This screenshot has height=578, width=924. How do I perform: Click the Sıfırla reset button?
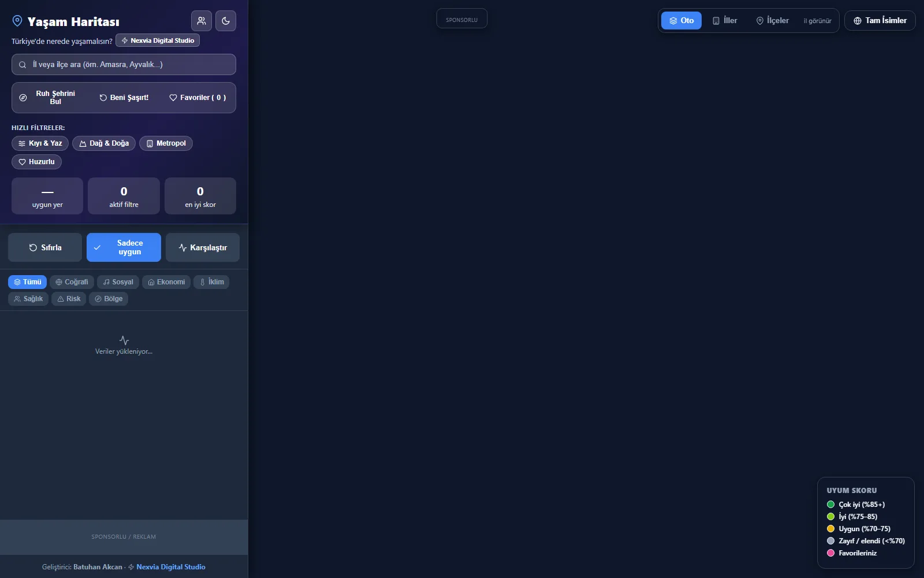pyautogui.click(x=45, y=247)
